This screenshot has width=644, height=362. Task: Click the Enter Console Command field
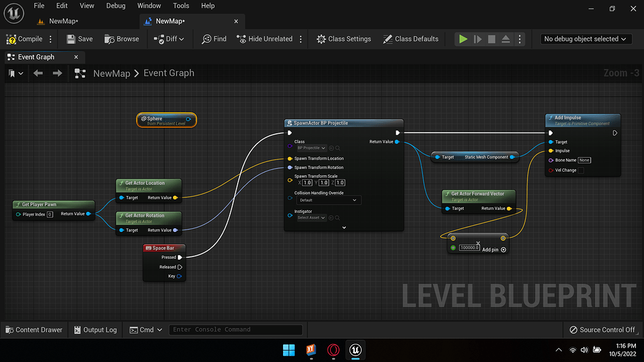(235, 329)
